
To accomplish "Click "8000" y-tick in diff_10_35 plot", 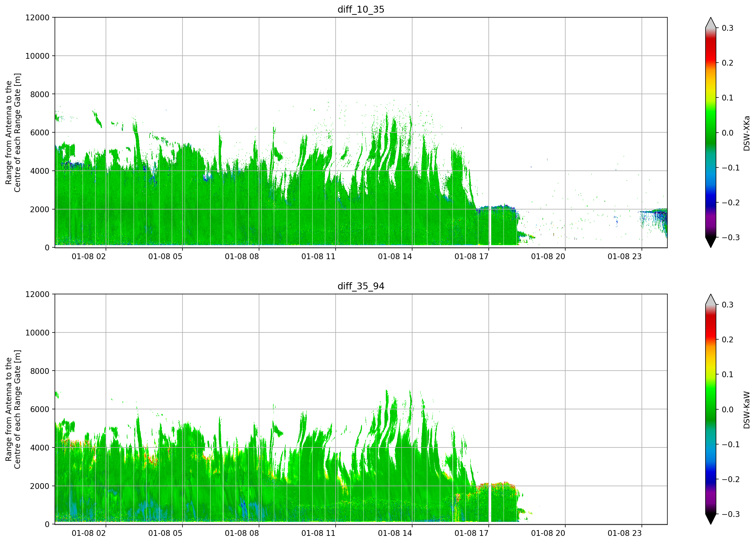I will click(x=40, y=94).
